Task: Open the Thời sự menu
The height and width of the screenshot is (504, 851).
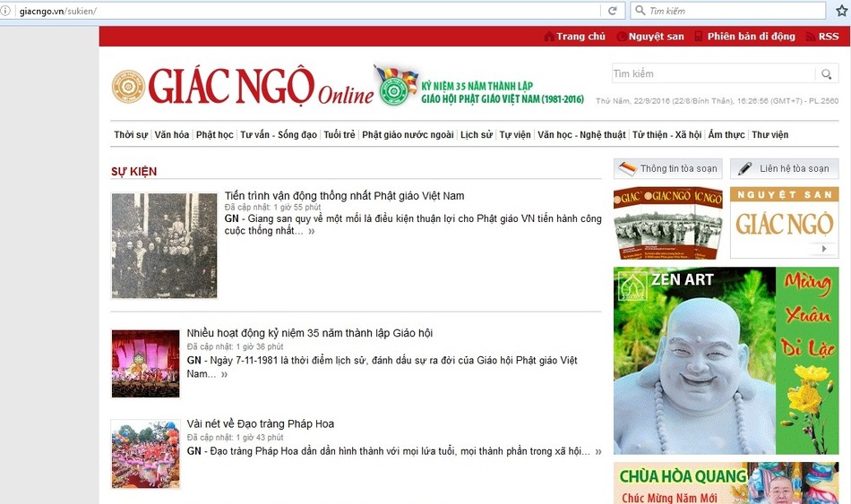Action: (x=131, y=134)
